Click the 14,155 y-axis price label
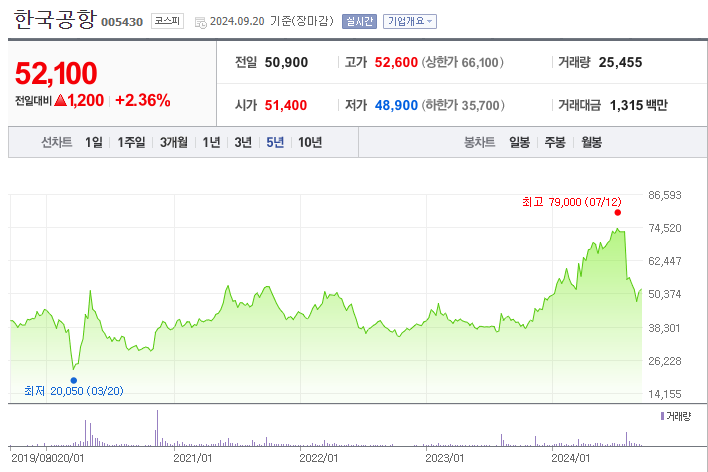 click(665, 394)
